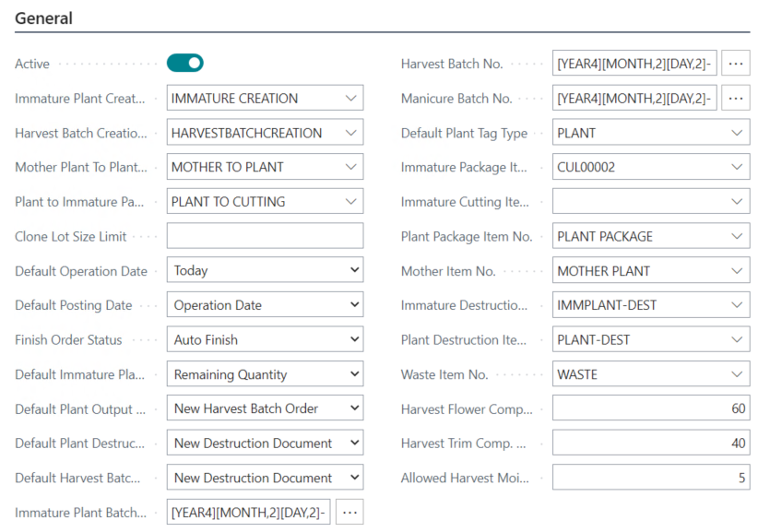Open the empty Immature Cutting Item dropdown
This screenshot has width=758, height=532.
tap(736, 202)
